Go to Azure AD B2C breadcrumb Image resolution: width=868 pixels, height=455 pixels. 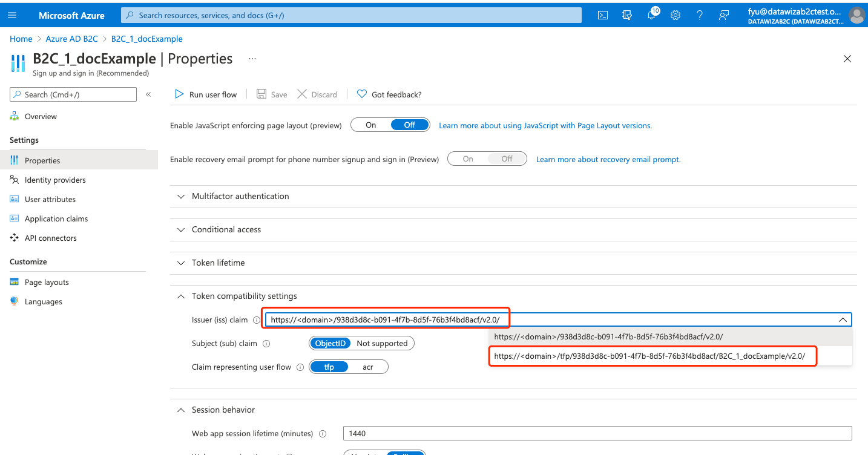[x=71, y=39]
